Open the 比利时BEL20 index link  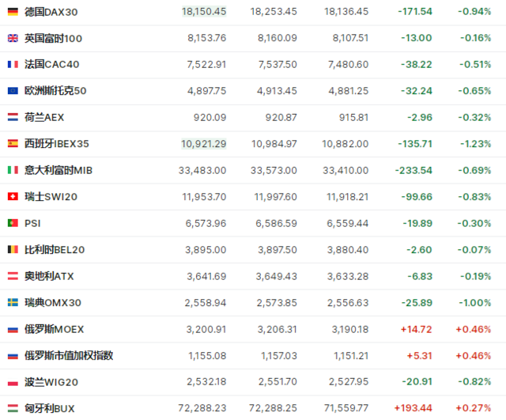[55, 249]
